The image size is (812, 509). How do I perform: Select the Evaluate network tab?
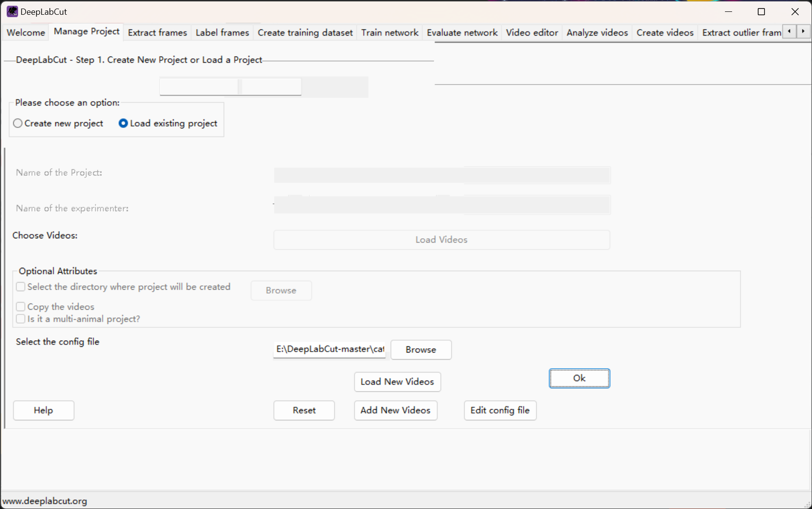point(462,32)
